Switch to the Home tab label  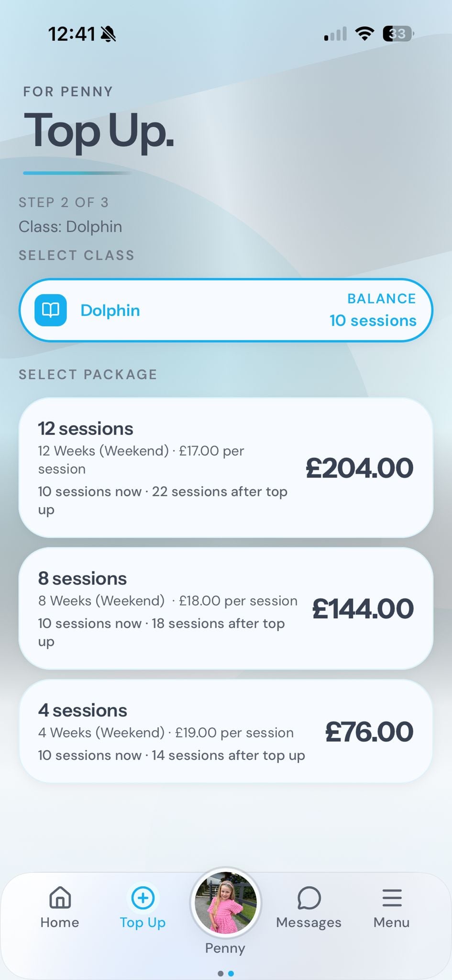click(x=60, y=923)
